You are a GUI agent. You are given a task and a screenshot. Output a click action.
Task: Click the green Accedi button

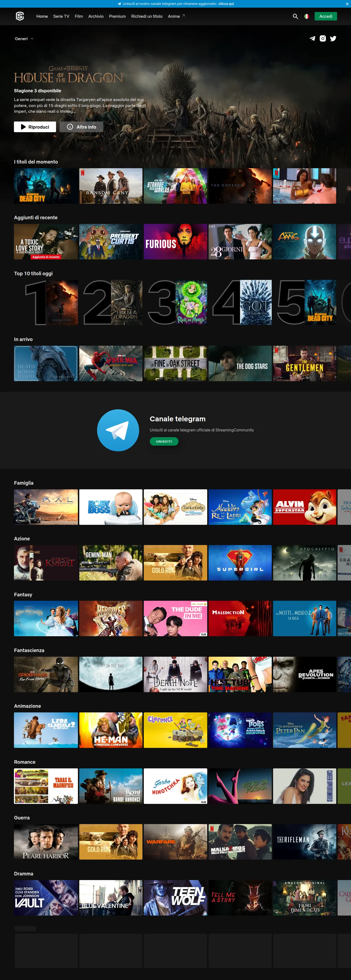pyautogui.click(x=326, y=16)
